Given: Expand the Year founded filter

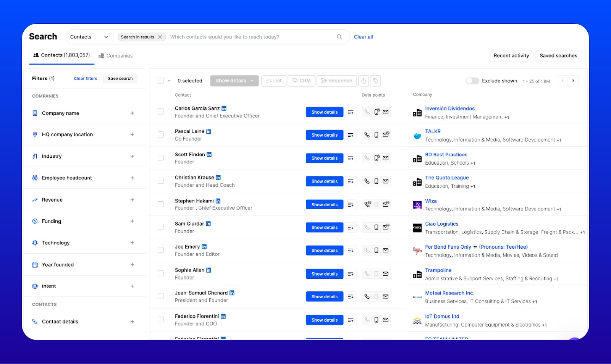Looking at the screenshot, I should click(x=132, y=265).
